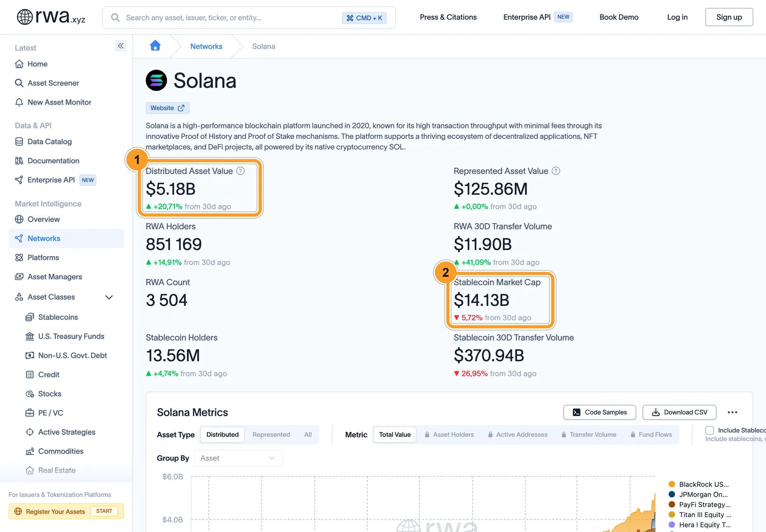
Task: Click the rwa.xyz globe logo
Action: point(51,17)
